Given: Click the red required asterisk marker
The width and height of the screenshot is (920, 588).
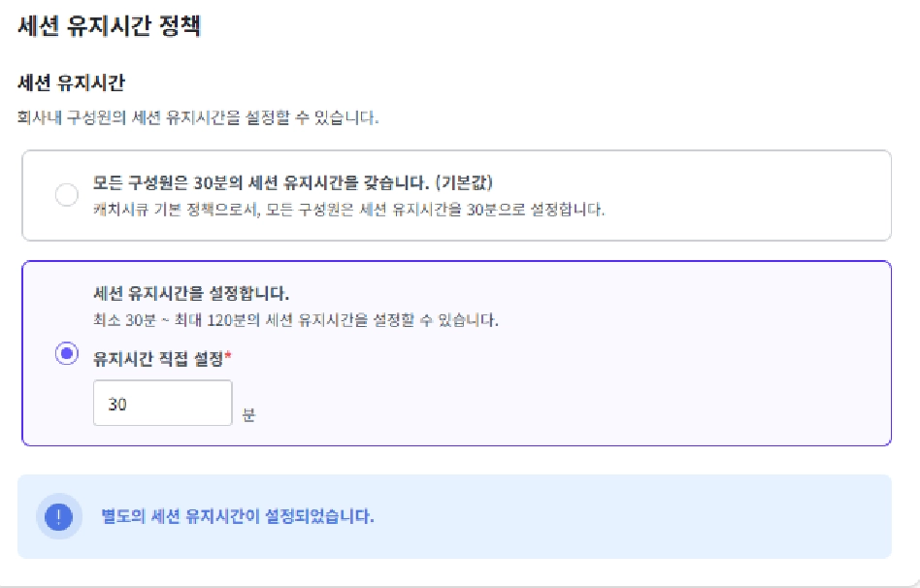Looking at the screenshot, I should pyautogui.click(x=228, y=356).
